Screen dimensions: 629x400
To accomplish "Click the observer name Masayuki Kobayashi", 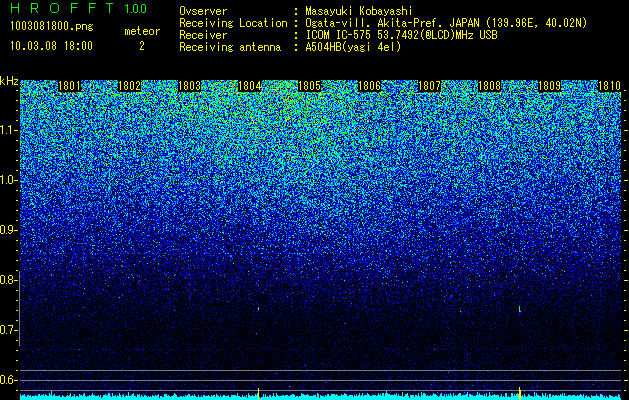I will pyautogui.click(x=359, y=11).
